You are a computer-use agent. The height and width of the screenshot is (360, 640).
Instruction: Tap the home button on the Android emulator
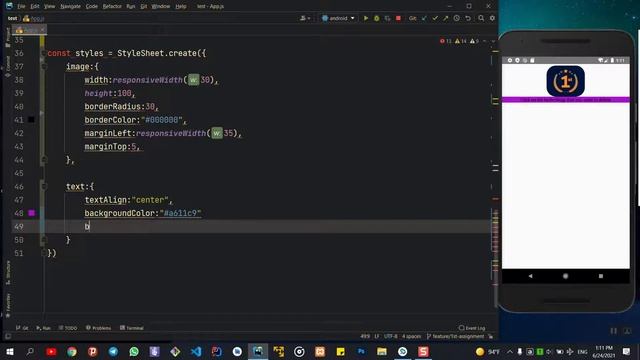(565, 276)
